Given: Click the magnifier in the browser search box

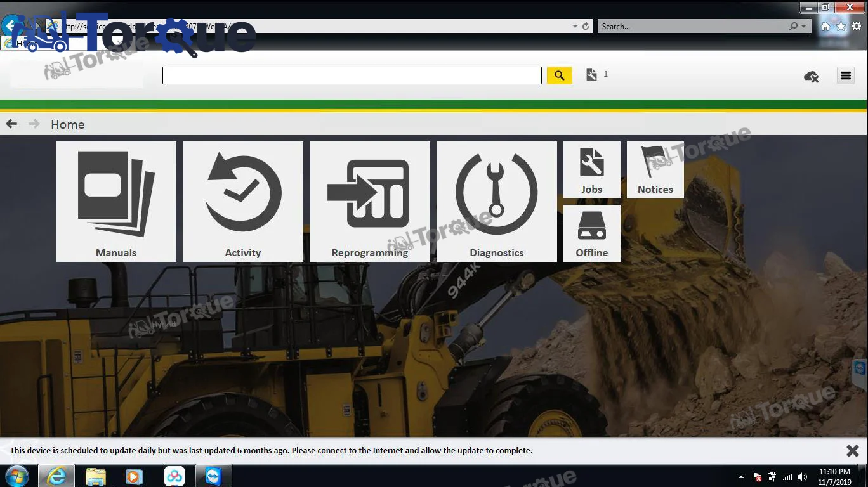Looking at the screenshot, I should tap(793, 27).
